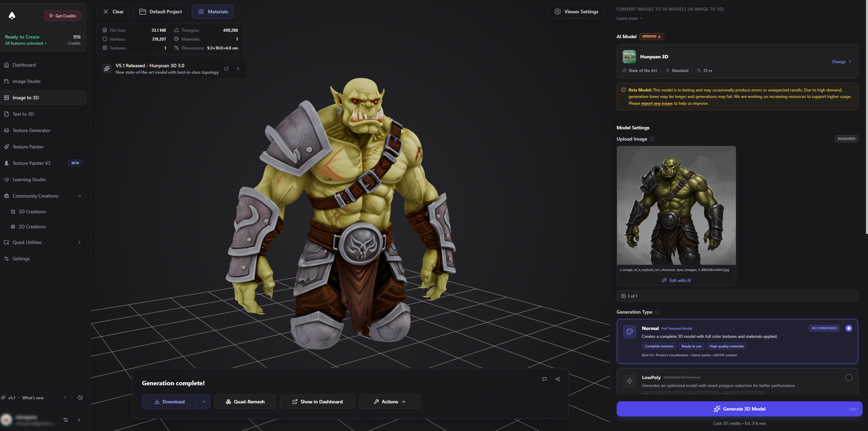Image resolution: width=868 pixels, height=431 pixels.
Task: Click the share icon on the Generation complete panel
Action: [557, 379]
